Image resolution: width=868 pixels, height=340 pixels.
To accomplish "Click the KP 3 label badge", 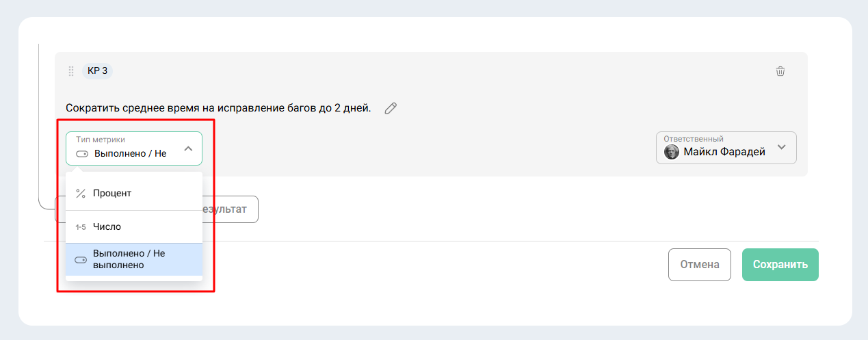I will tap(97, 71).
